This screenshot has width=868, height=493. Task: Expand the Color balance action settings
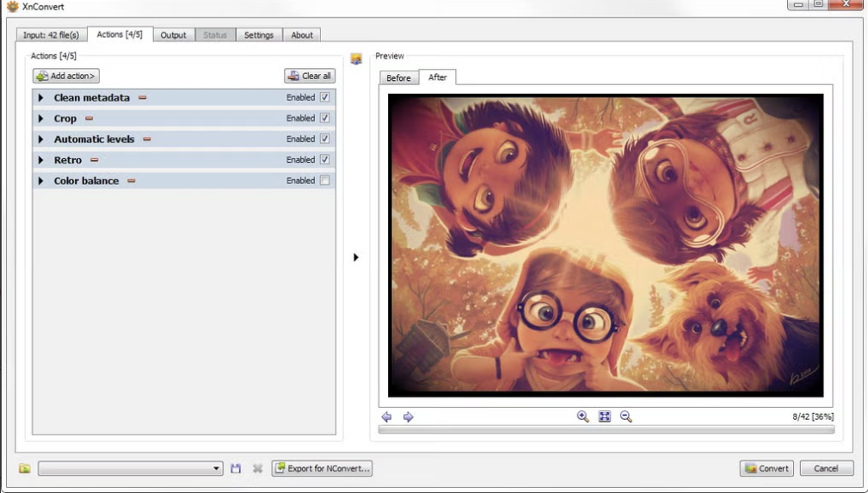tap(40, 181)
